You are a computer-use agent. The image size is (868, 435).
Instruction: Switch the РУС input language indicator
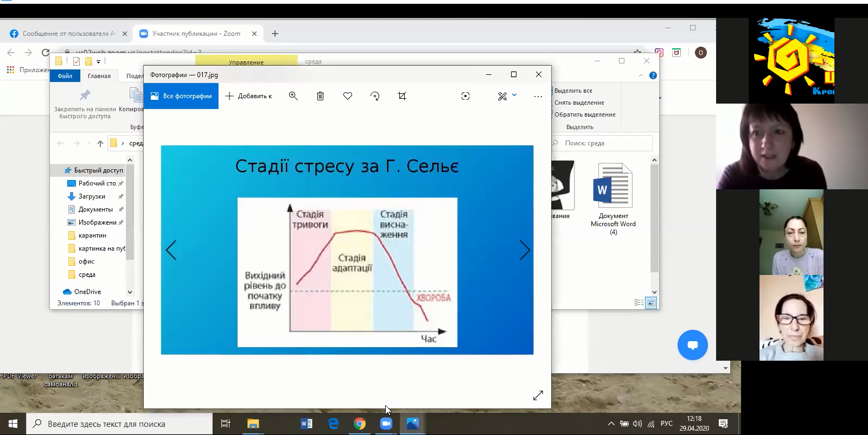click(667, 424)
